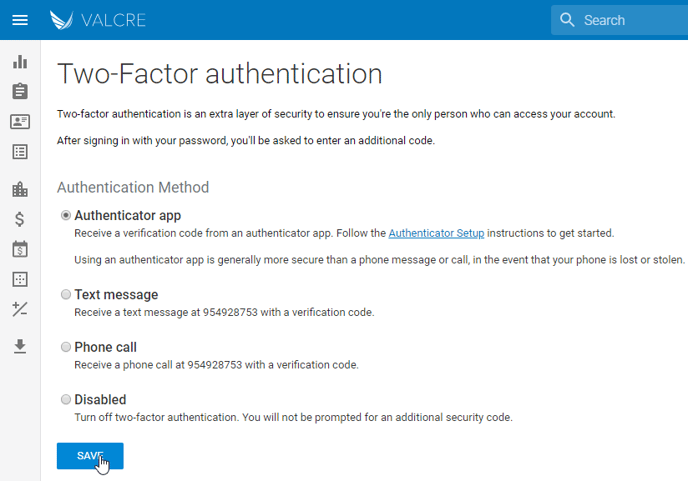
Task: Select the Text message radio option
Action: (66, 295)
